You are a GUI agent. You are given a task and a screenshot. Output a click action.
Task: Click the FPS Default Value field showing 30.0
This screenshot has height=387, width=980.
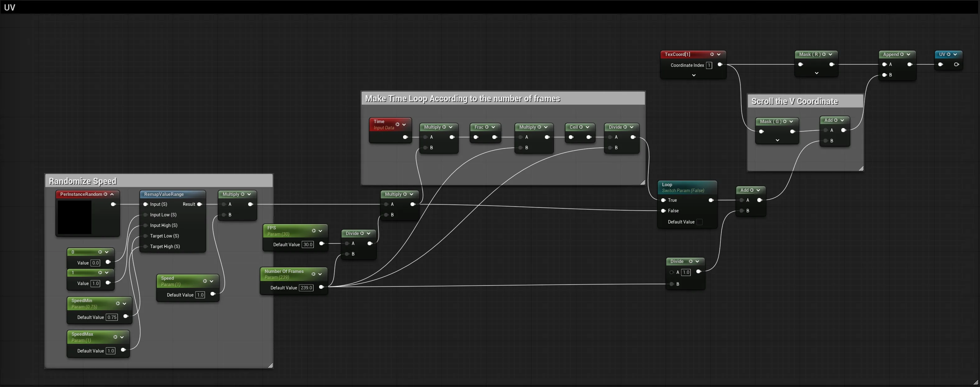(308, 245)
